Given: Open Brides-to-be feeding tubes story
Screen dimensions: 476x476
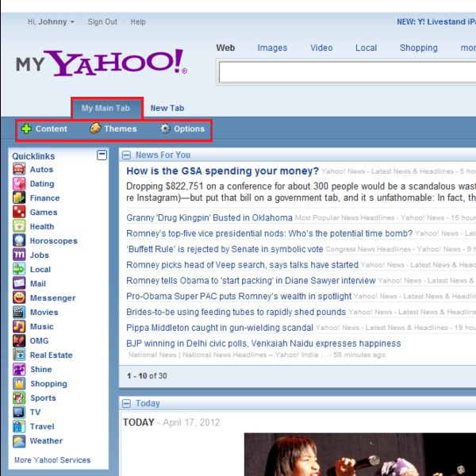Looking at the screenshot, I should click(x=236, y=312).
